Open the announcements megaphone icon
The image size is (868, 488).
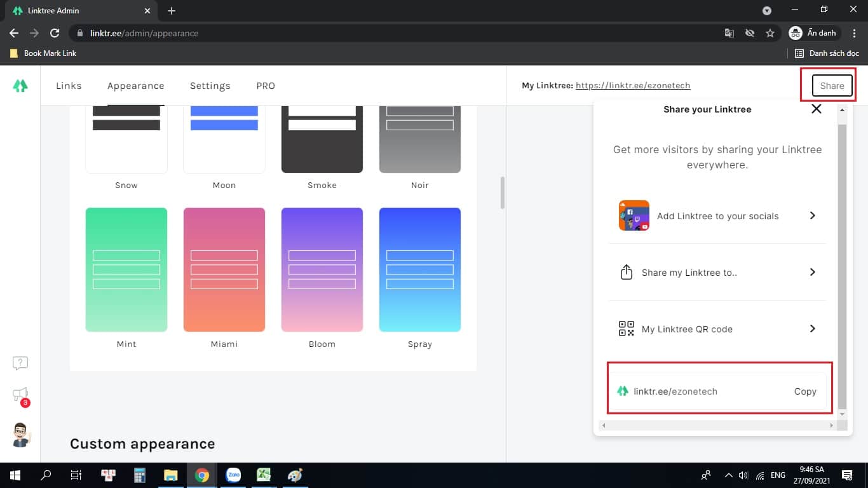pyautogui.click(x=20, y=395)
